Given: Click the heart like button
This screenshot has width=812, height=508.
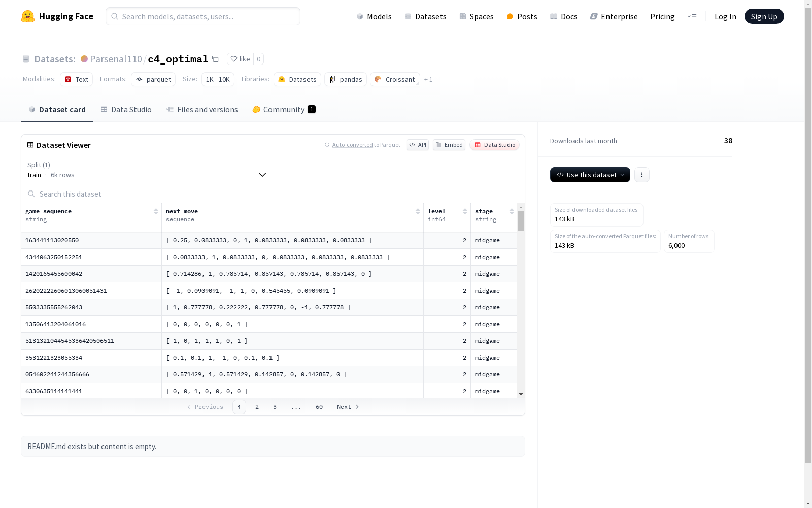Looking at the screenshot, I should (240, 59).
